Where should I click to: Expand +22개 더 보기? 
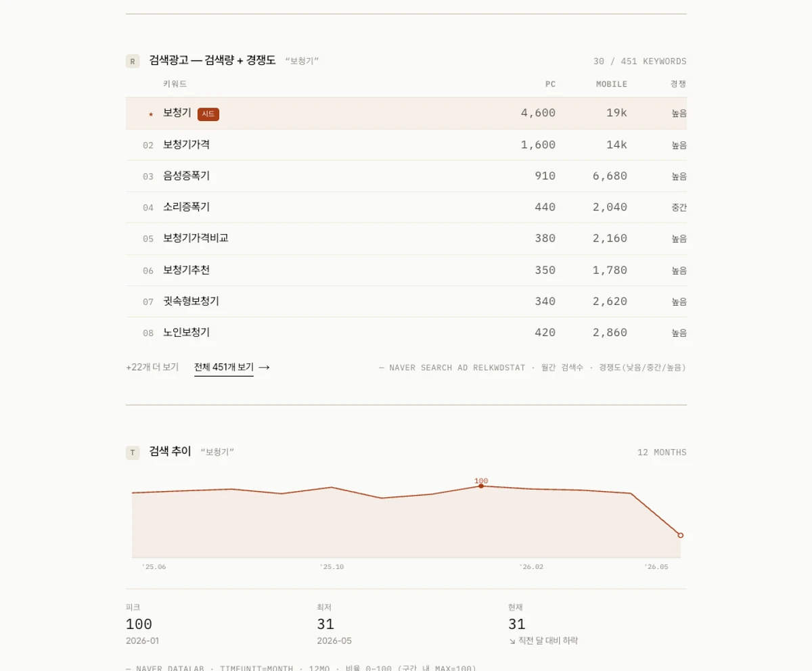(152, 367)
